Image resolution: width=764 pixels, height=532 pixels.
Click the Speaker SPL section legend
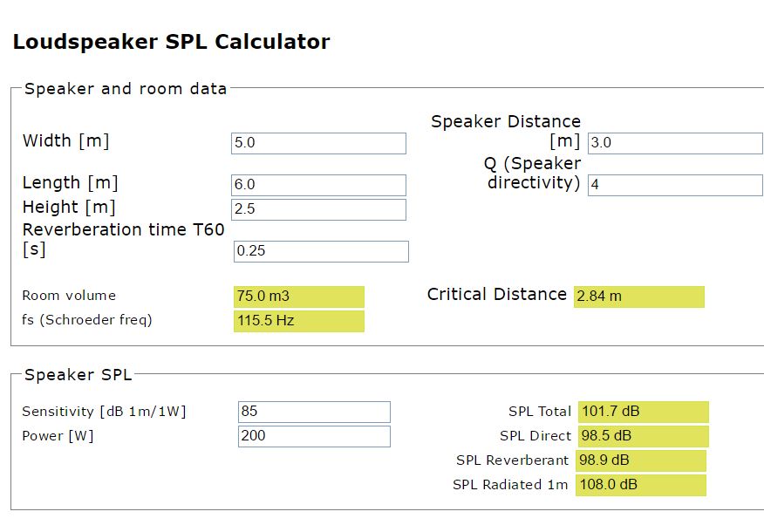coord(78,375)
